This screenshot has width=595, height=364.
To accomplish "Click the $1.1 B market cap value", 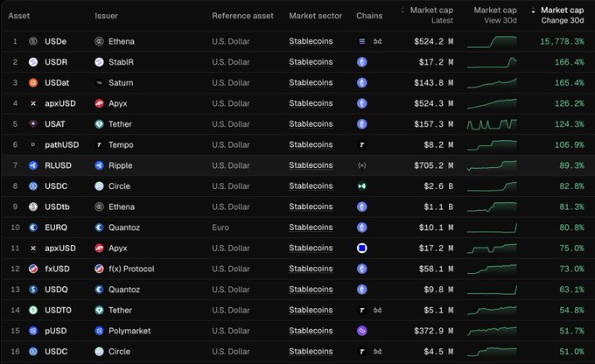I will pos(438,206).
